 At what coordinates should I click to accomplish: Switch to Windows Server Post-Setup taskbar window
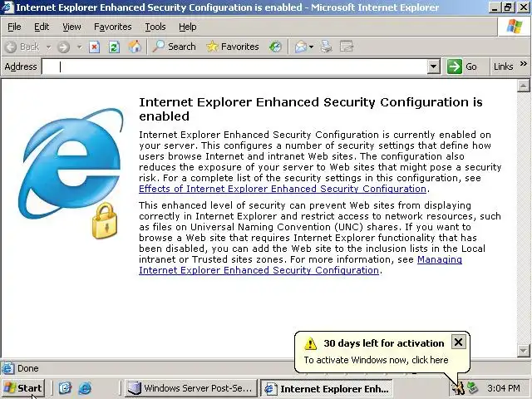tap(190, 388)
